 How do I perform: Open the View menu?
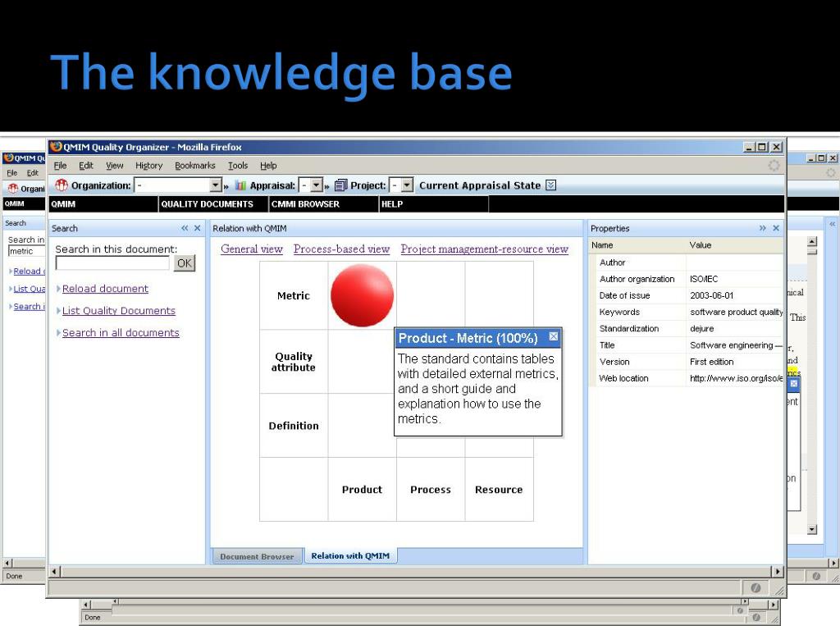pos(115,166)
